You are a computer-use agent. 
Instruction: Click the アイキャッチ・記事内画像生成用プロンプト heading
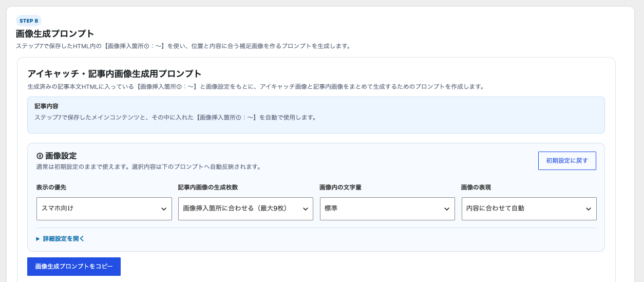[115, 73]
